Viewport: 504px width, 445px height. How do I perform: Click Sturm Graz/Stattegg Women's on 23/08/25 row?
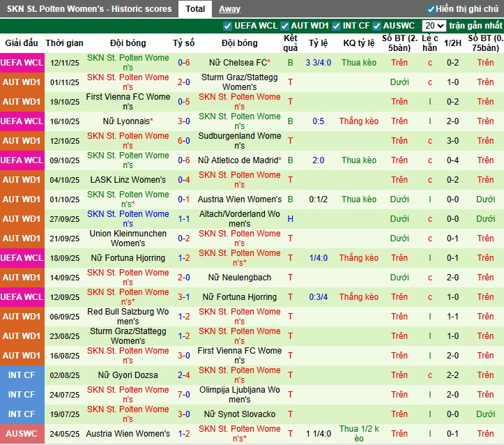(x=128, y=336)
